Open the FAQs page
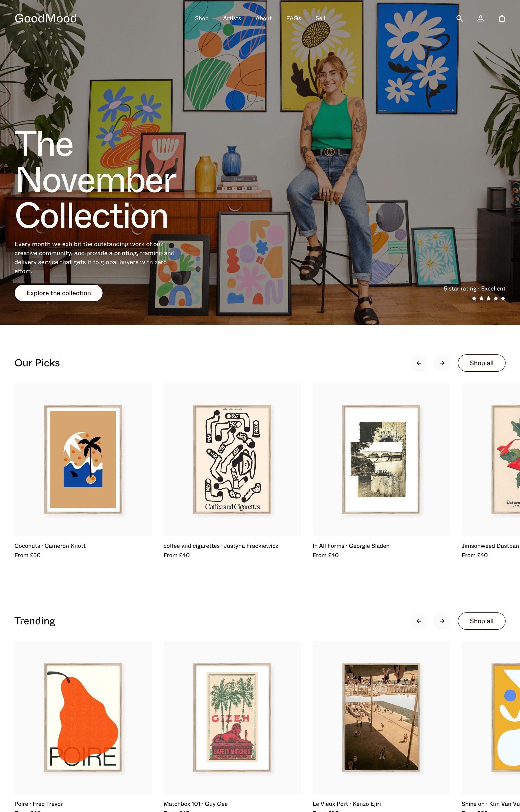 [293, 18]
